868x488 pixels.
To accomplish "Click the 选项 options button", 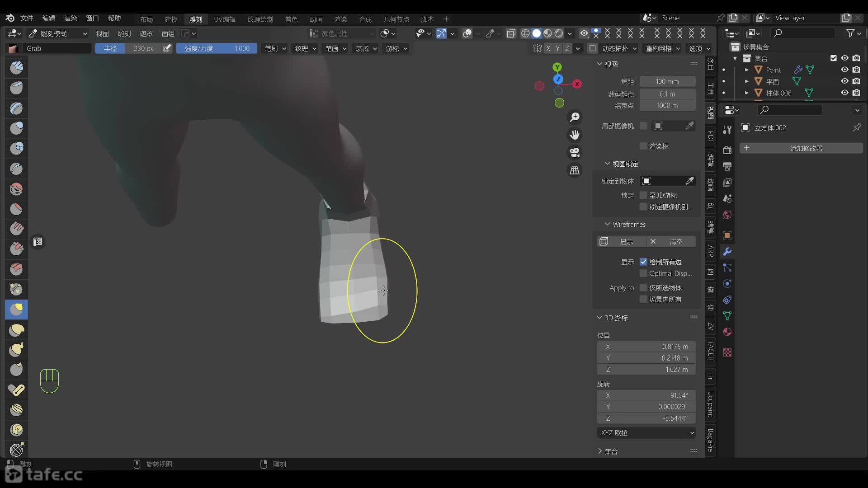I will point(699,48).
